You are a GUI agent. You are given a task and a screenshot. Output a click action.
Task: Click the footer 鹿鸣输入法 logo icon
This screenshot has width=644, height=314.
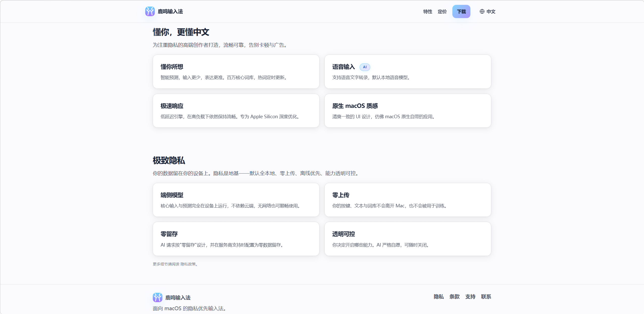(x=157, y=297)
